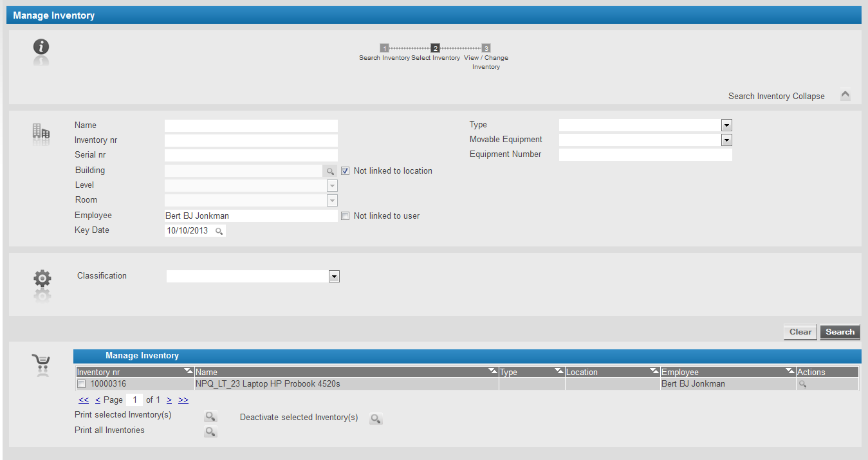Screen dimensions: 868x460
Task: Click the information icon at top left
Action: 41,47
